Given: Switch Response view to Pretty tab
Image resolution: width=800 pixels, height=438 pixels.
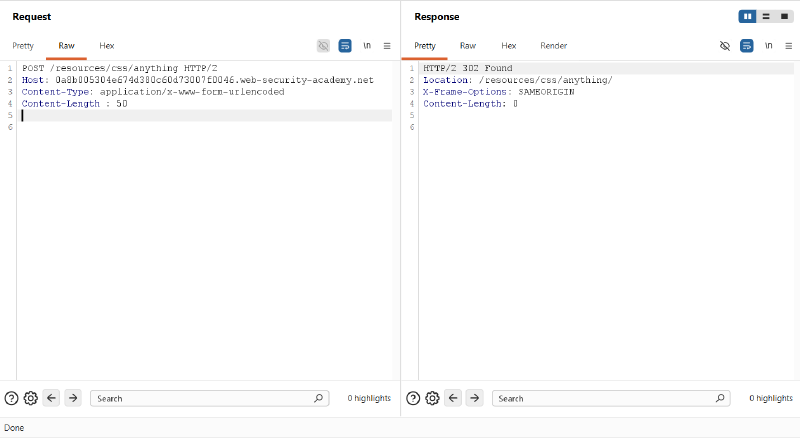Looking at the screenshot, I should pyautogui.click(x=425, y=46).
